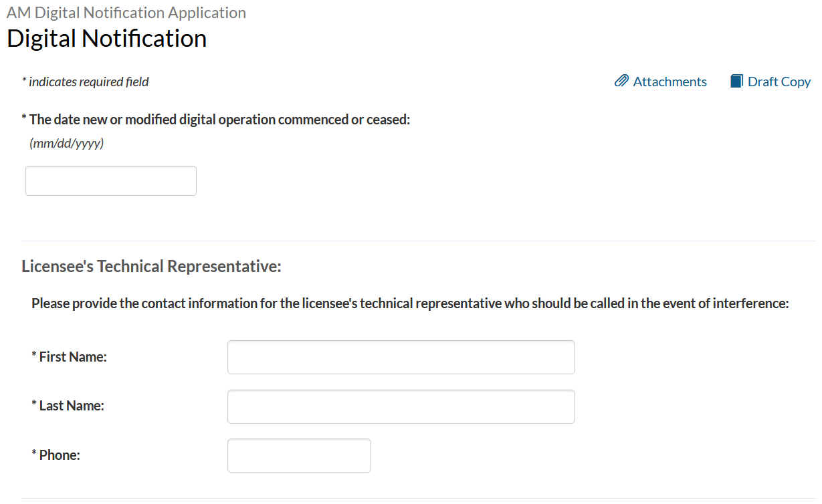Click the divider line below the Phone field

[x=418, y=498]
